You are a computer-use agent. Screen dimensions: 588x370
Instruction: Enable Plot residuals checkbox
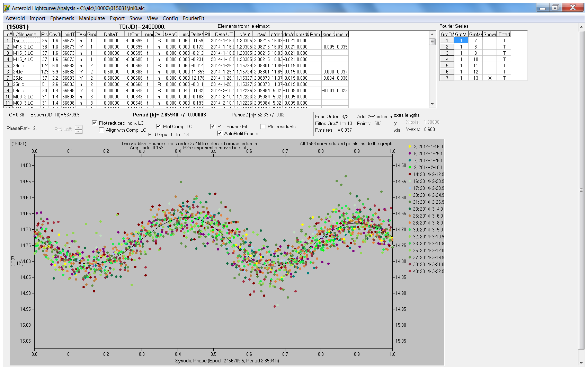click(x=263, y=126)
